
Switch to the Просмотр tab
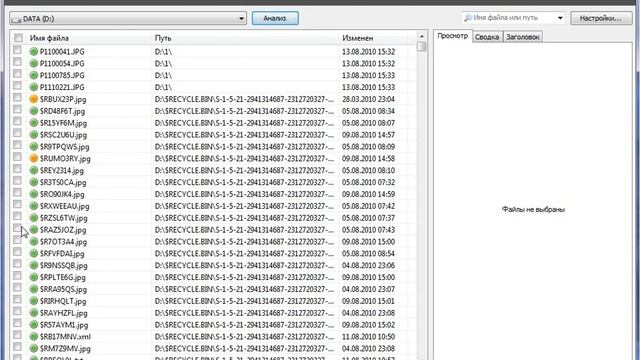pos(453,36)
